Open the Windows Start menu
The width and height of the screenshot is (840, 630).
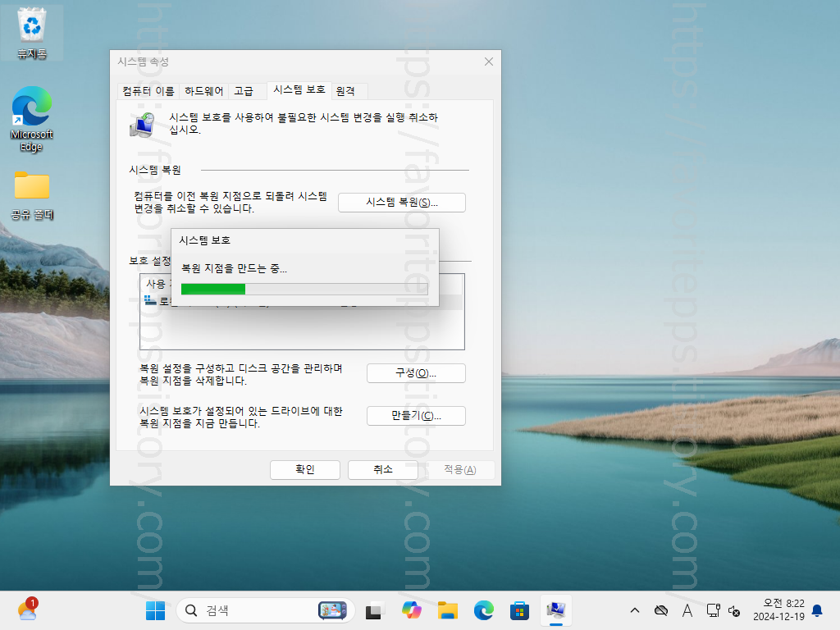click(x=155, y=610)
